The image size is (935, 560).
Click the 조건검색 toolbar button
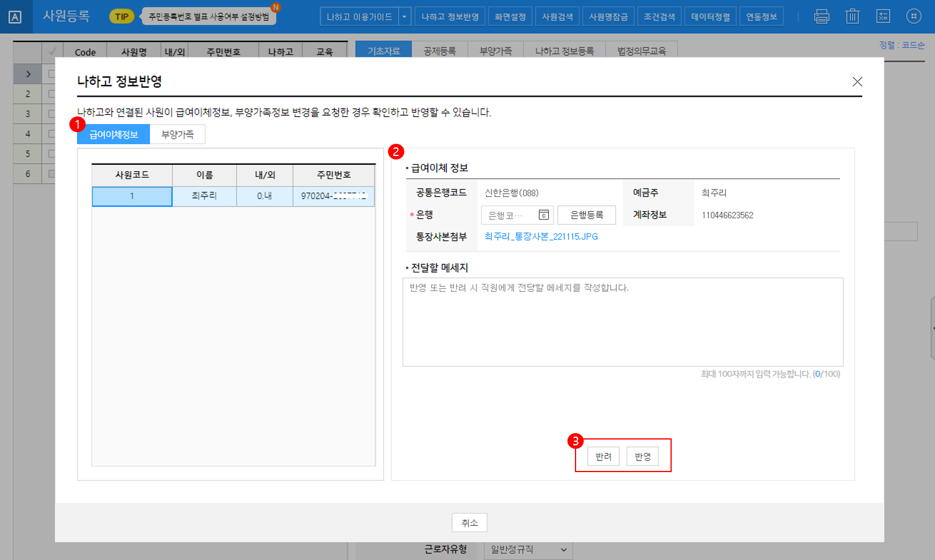point(659,16)
